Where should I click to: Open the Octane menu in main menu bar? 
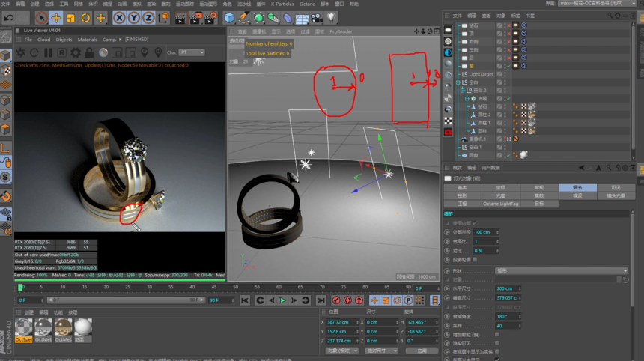[307, 4]
